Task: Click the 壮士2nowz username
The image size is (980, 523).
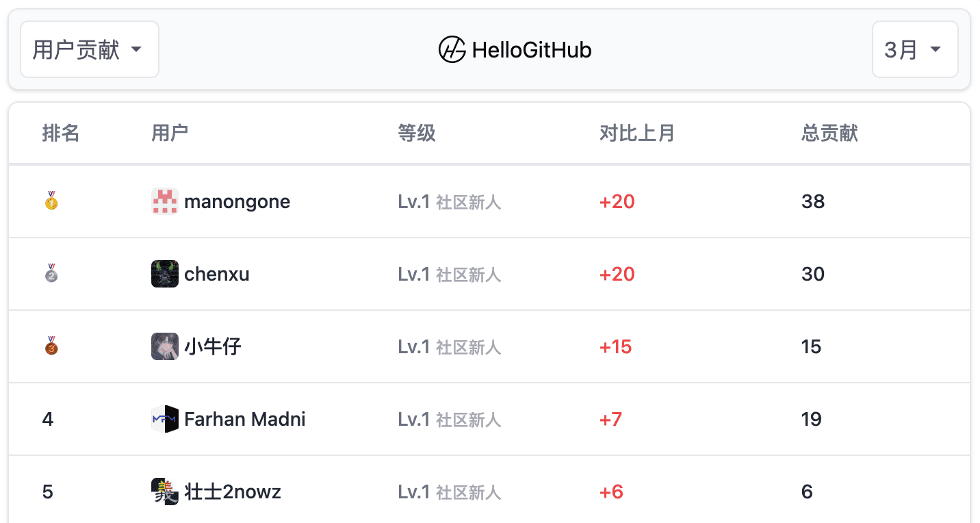Action: pos(233,492)
